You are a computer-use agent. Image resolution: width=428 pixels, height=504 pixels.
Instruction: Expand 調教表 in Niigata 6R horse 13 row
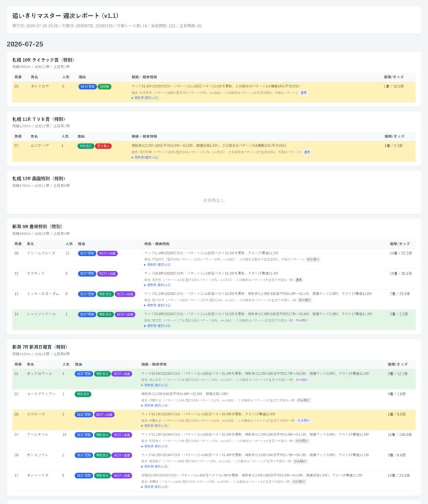pos(157,305)
